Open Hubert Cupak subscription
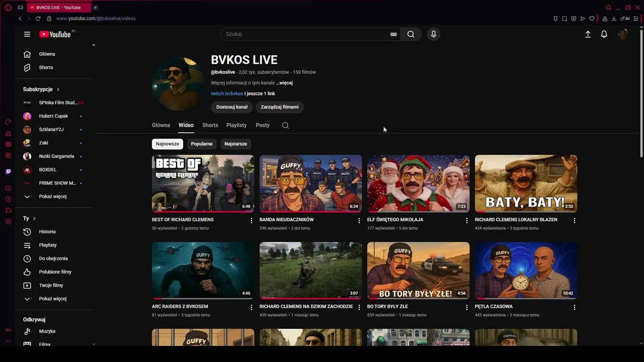 pos(54,116)
